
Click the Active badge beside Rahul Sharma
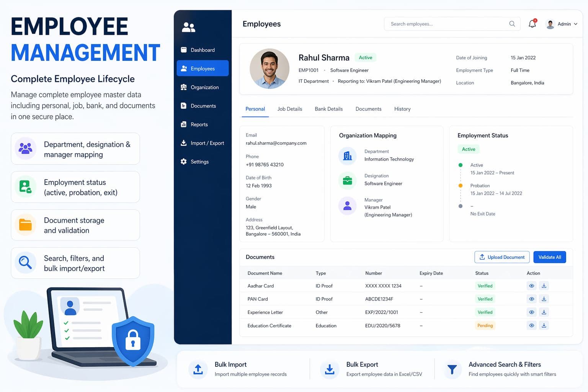pyautogui.click(x=366, y=57)
